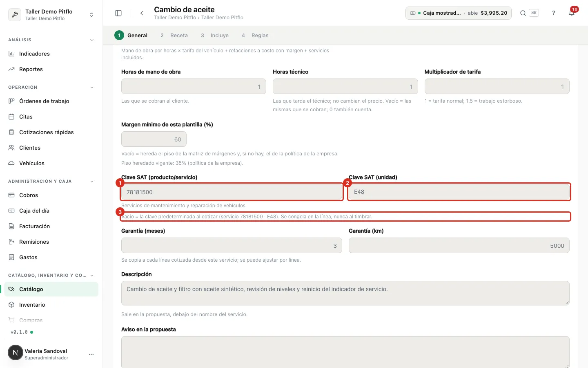Click the Clave SAT unidad field
The image size is (588, 368).
(x=459, y=192)
